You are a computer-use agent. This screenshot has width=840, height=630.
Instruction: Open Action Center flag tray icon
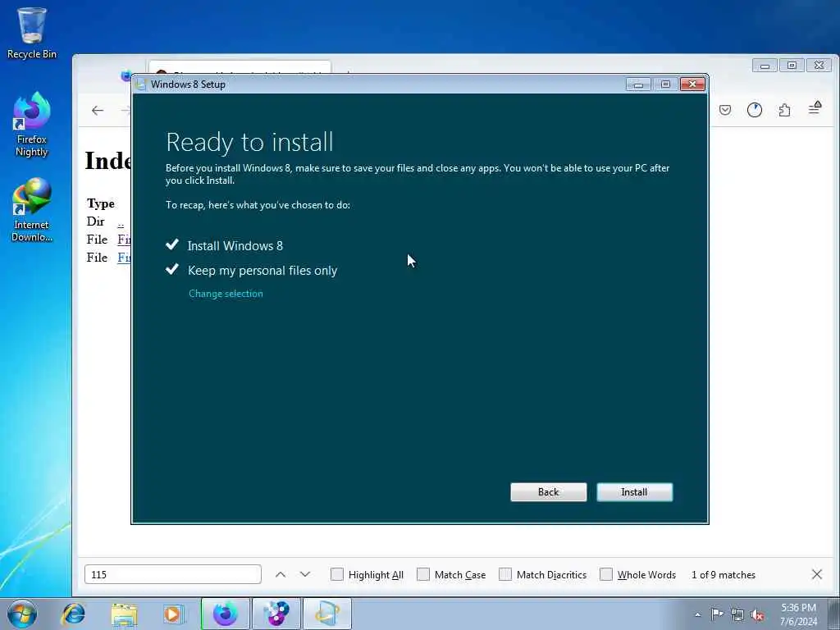coord(717,614)
